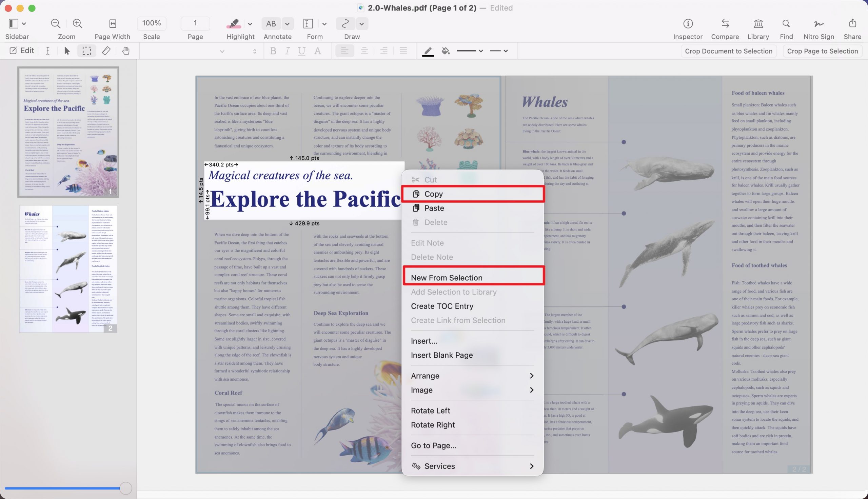Choose New From Selection
This screenshot has height=499, width=868.
[473, 278]
